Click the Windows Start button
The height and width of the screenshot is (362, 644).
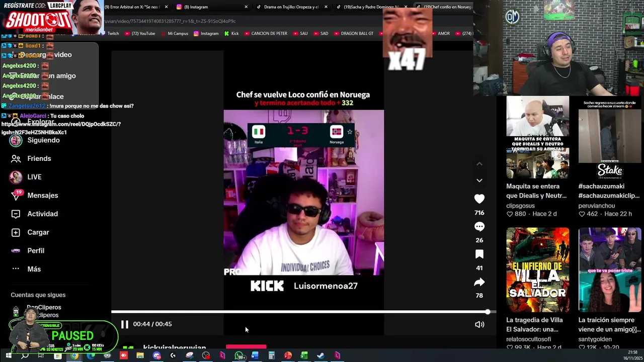pyautogui.click(x=8, y=356)
